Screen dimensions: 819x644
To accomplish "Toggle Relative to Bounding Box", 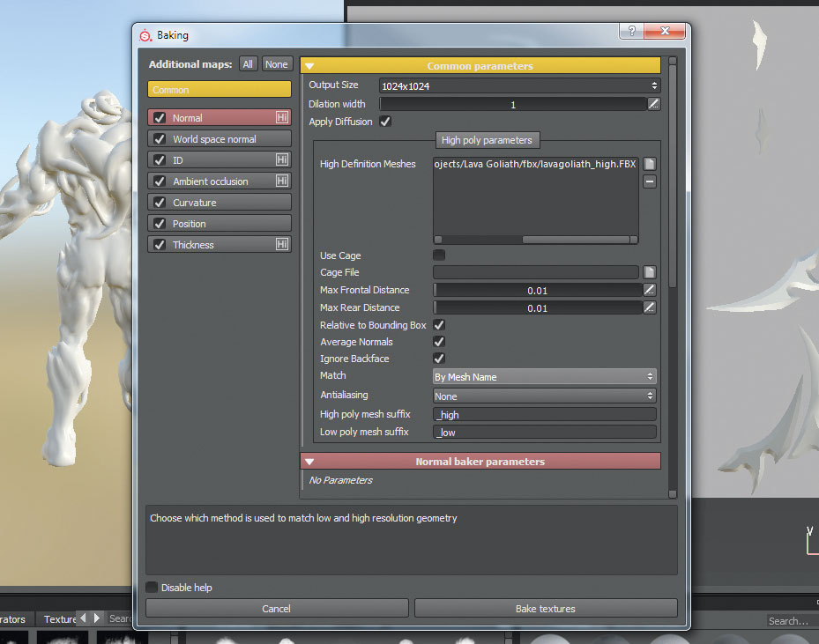I will [439, 324].
